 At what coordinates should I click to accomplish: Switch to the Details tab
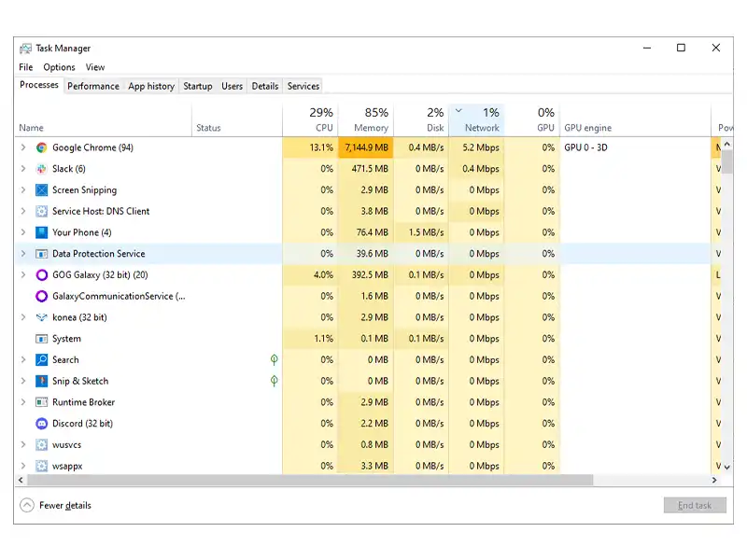coord(265,86)
